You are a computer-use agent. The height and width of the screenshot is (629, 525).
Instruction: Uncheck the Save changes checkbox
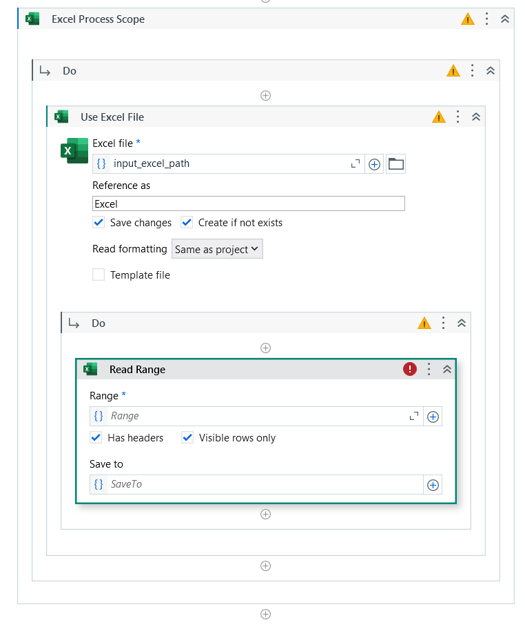tap(98, 222)
